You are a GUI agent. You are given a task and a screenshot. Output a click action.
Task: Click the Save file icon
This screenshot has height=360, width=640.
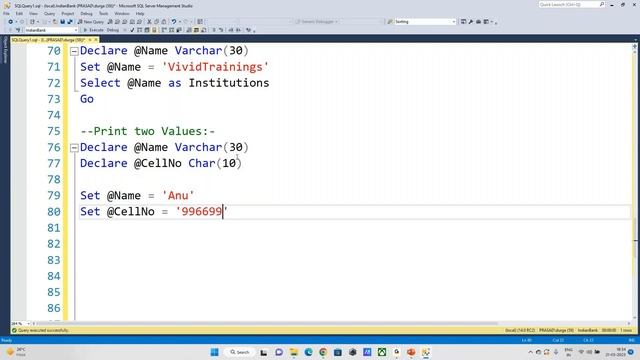[62, 22]
